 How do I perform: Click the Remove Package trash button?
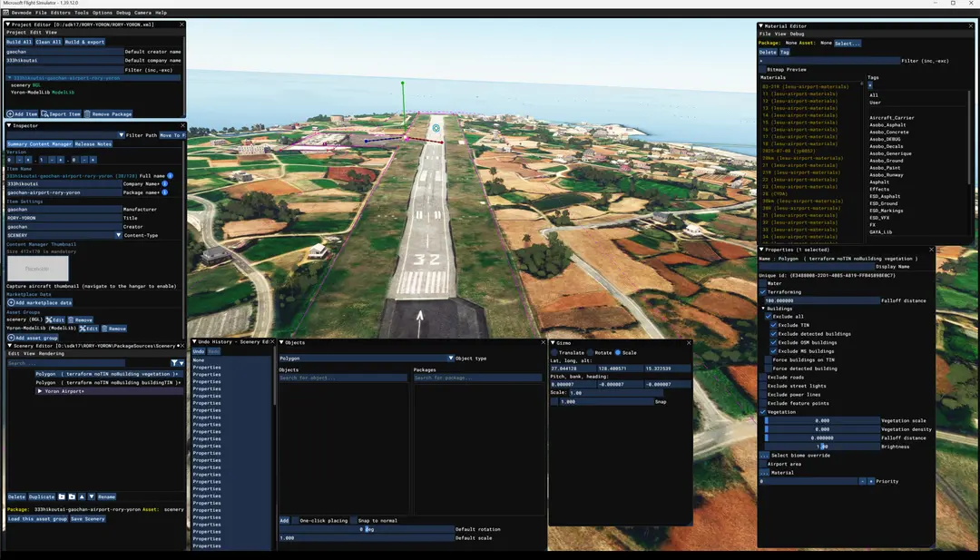point(108,114)
